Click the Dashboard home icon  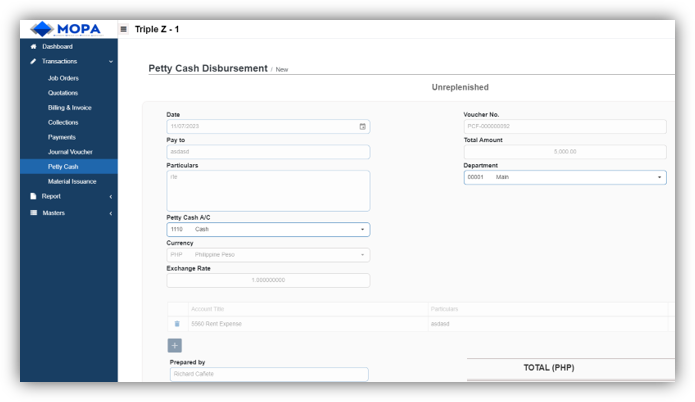click(33, 47)
